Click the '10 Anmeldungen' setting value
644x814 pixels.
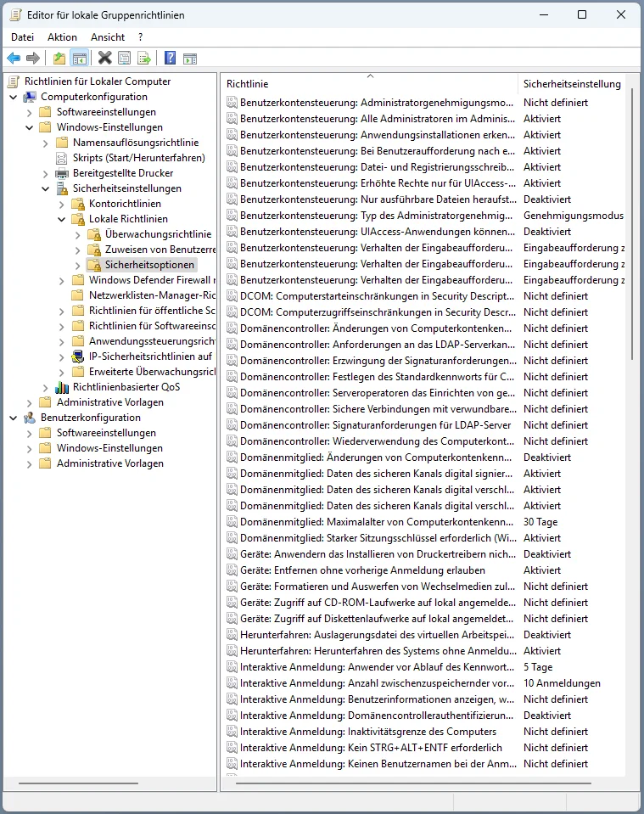(x=562, y=683)
